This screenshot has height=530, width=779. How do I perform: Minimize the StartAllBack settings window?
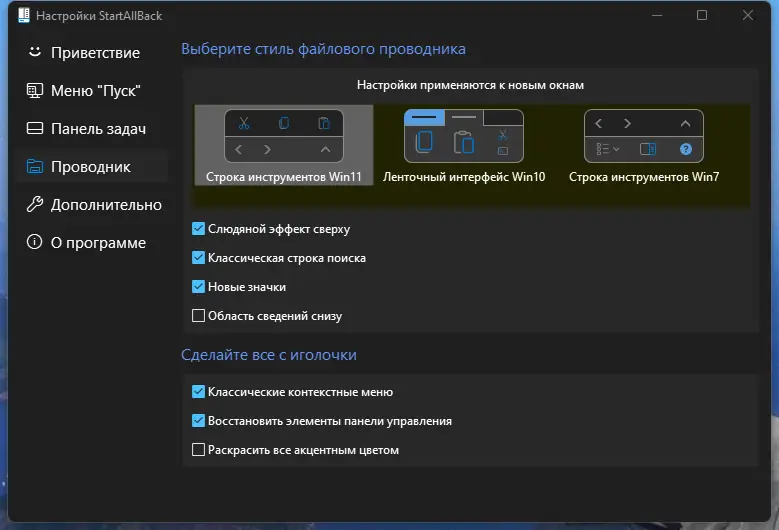pos(657,15)
